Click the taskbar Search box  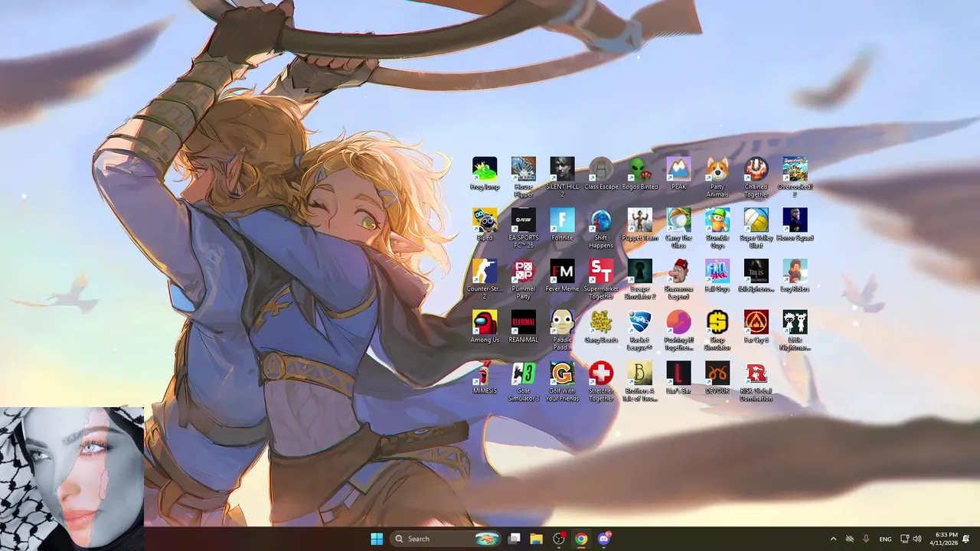[x=446, y=539]
